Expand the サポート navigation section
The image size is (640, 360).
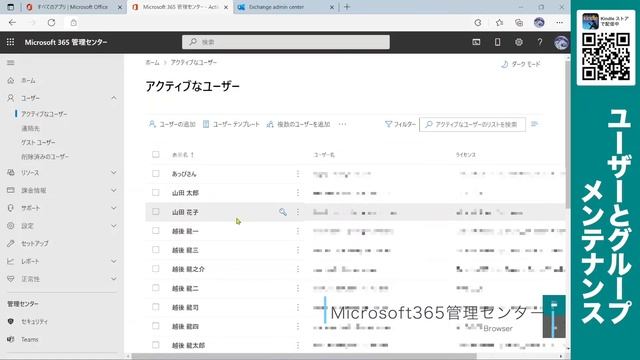click(x=114, y=208)
